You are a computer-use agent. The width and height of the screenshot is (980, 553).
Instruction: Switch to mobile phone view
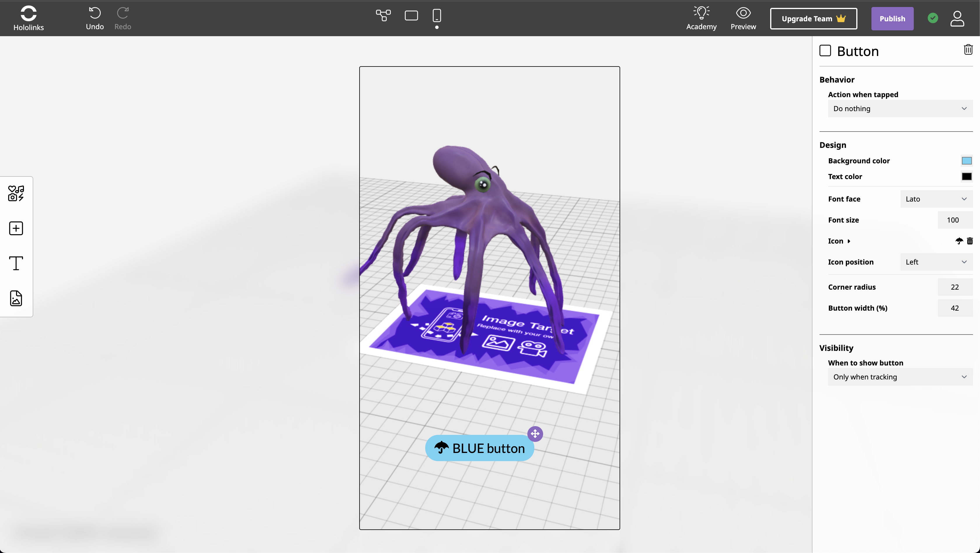coord(437,15)
